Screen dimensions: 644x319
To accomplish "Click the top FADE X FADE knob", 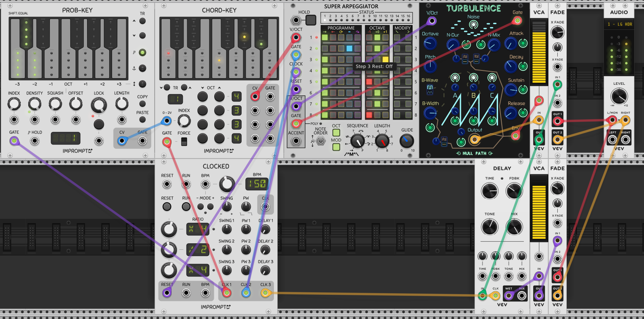I will point(557,32).
